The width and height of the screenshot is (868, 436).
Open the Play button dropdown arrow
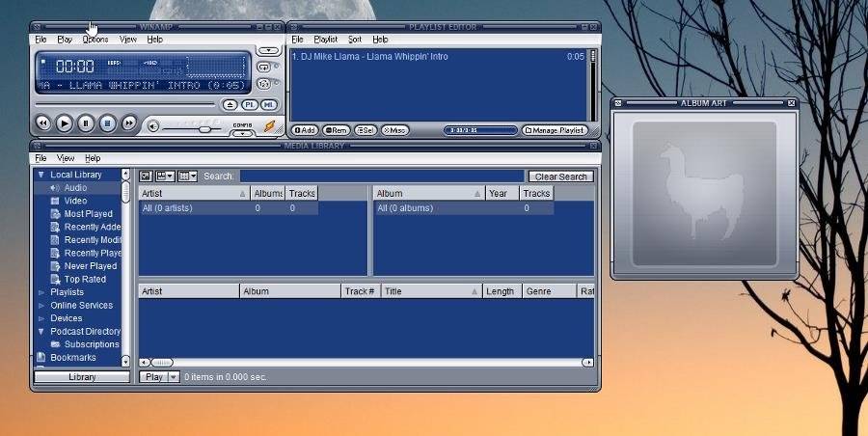(174, 377)
